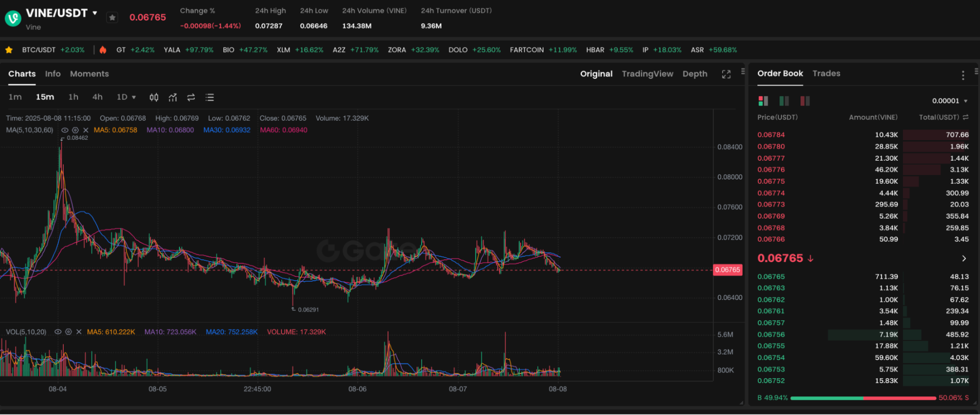This screenshot has height=415, width=980.
Task: Select ask price 0.06776 row
Action: [863, 170]
